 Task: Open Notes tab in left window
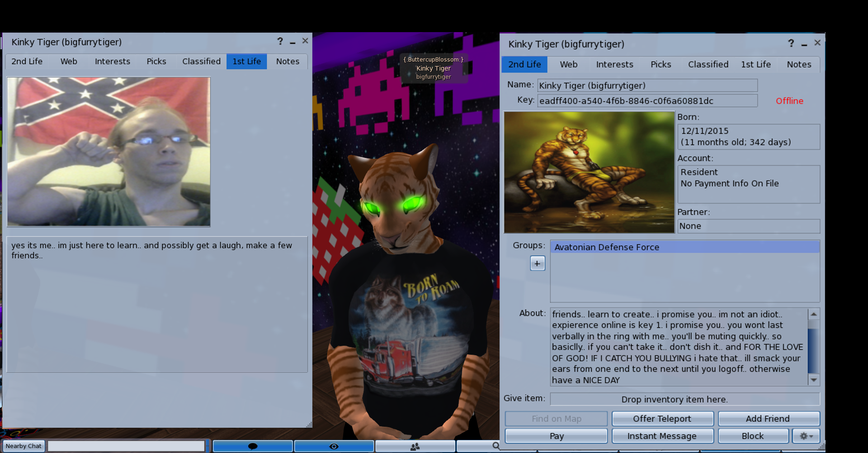tap(288, 61)
